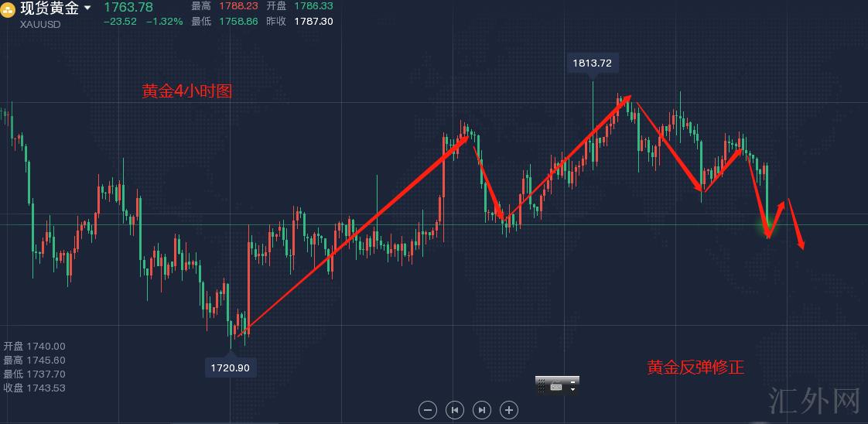The image size is (868, 424).
Task: Click the 1813.72 high price label
Action: 593,63
